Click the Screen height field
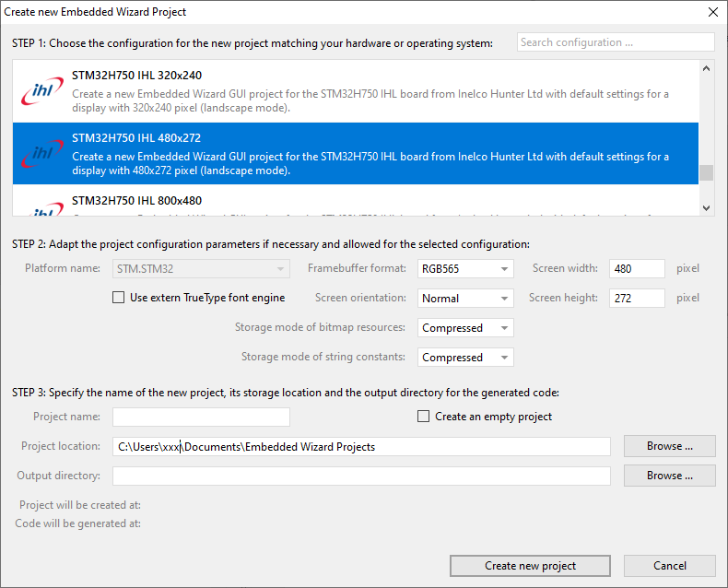728x588 pixels. (x=636, y=299)
